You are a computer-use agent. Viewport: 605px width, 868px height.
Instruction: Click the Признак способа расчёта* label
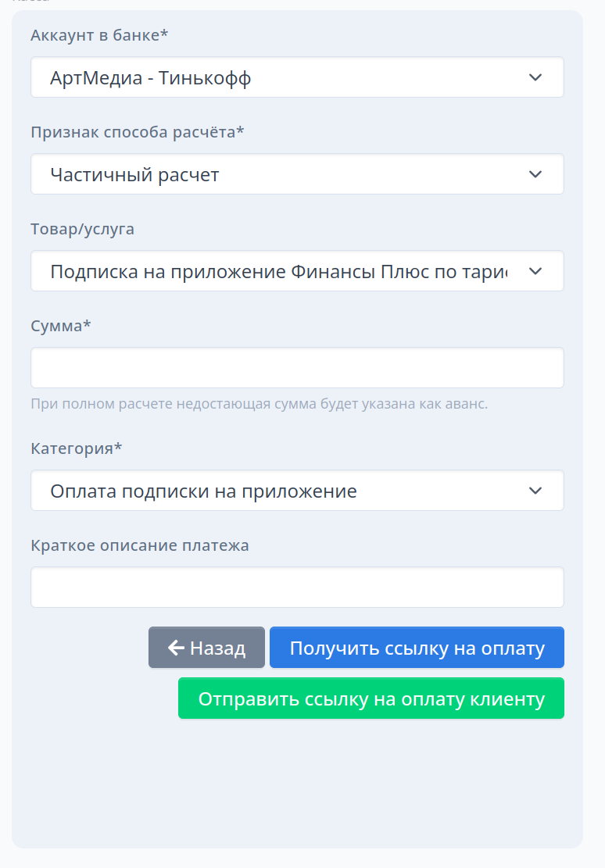pos(138,132)
